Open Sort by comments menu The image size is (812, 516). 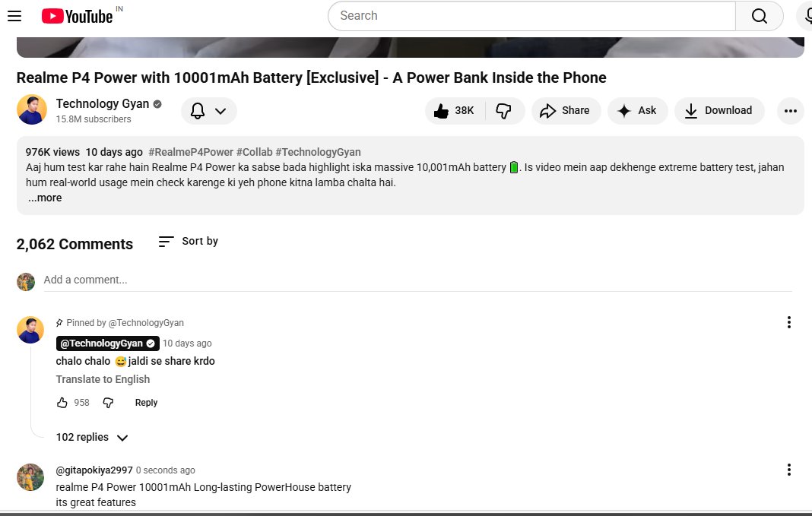tap(189, 241)
